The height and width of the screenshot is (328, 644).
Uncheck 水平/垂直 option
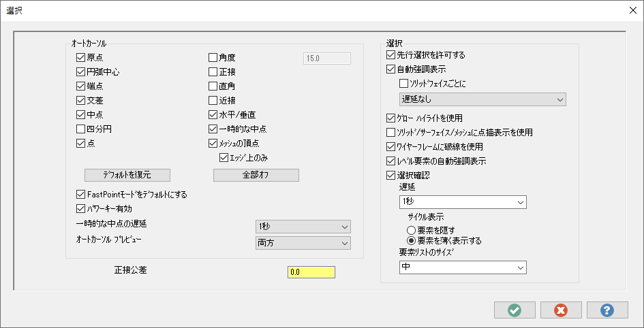[213, 115]
